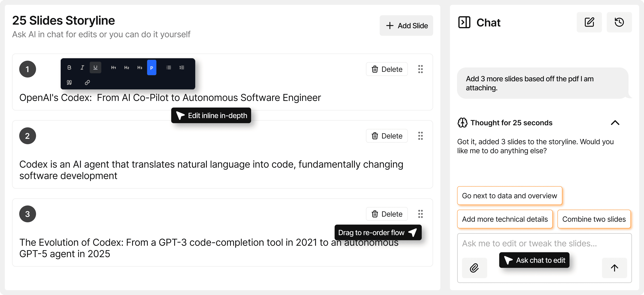Delete slide 2
644x295 pixels.
point(387,136)
